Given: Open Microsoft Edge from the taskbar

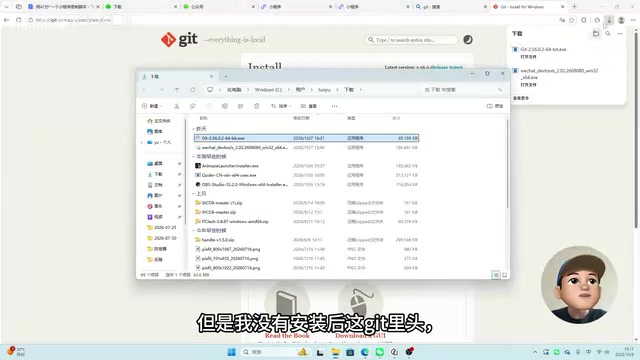Looking at the screenshot, I should (x=364, y=352).
